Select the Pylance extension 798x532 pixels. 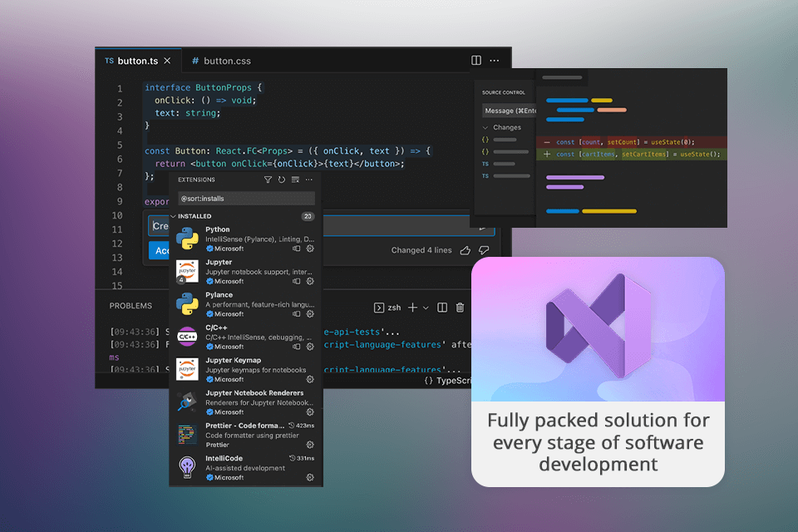(246, 304)
